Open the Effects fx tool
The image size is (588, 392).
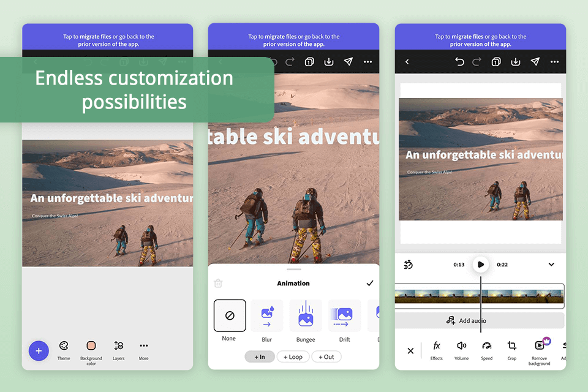pos(437,350)
